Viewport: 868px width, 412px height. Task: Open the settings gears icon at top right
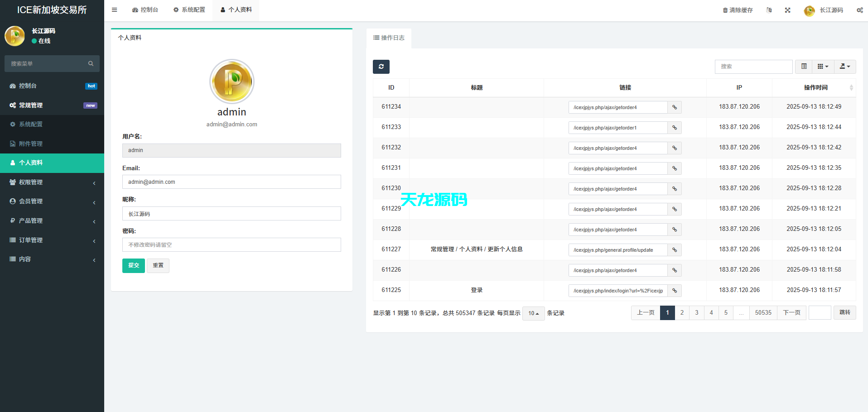pyautogui.click(x=859, y=10)
